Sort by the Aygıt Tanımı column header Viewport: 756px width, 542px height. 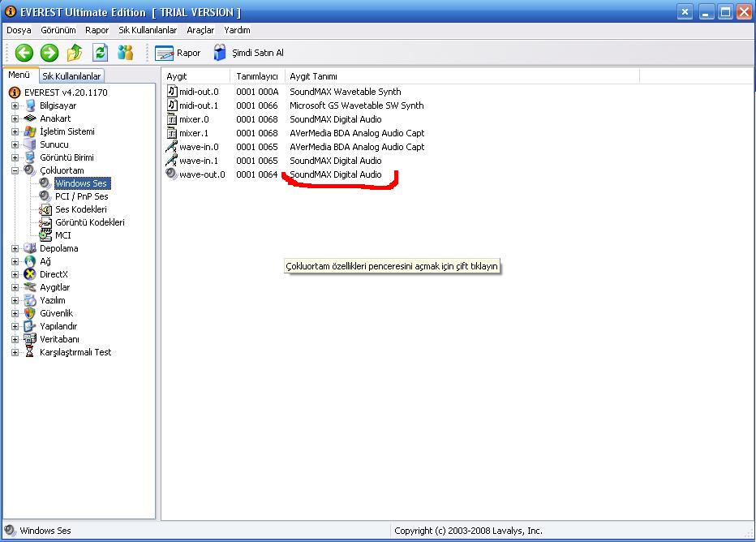pos(462,76)
